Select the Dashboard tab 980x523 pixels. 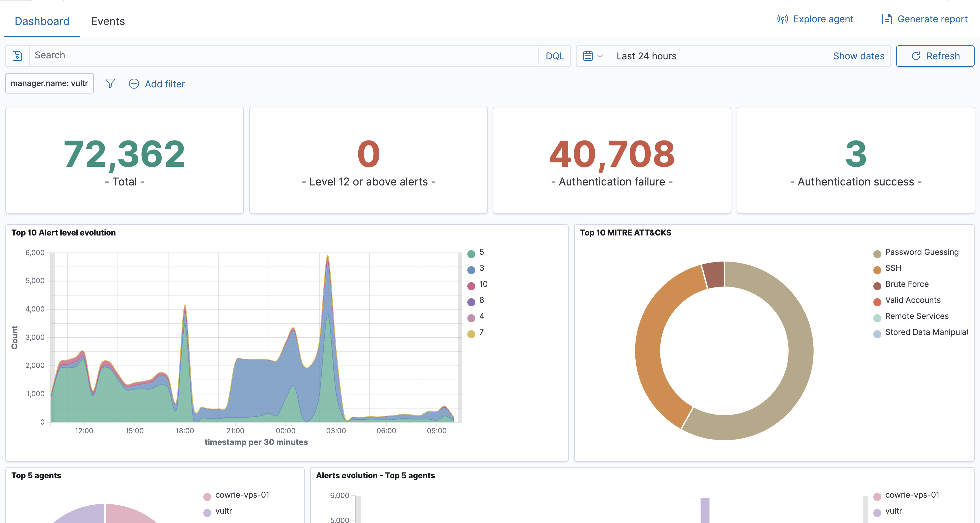42,21
